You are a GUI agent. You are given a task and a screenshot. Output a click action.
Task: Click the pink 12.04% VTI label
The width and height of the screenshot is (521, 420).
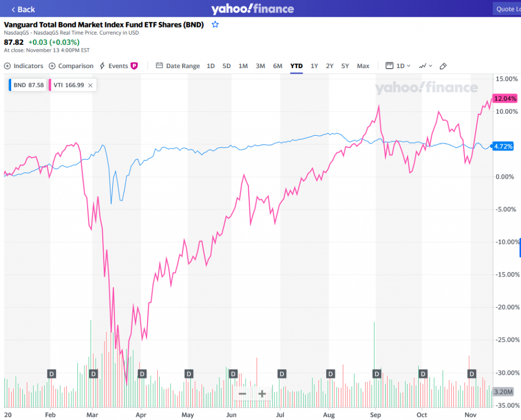tap(505, 99)
